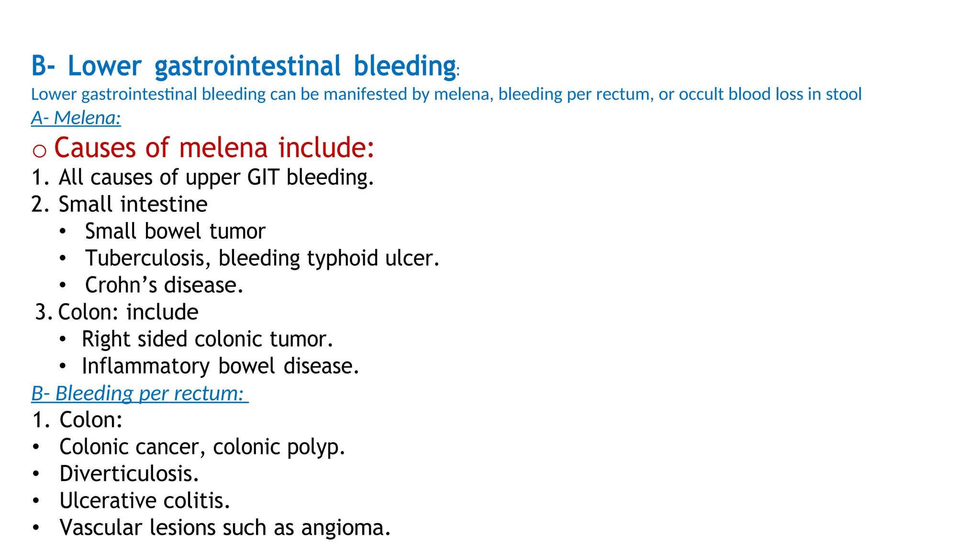Click the '1. Colon:' item under Bleeding per rectum
The height and width of the screenshot is (551, 980).
(78, 420)
